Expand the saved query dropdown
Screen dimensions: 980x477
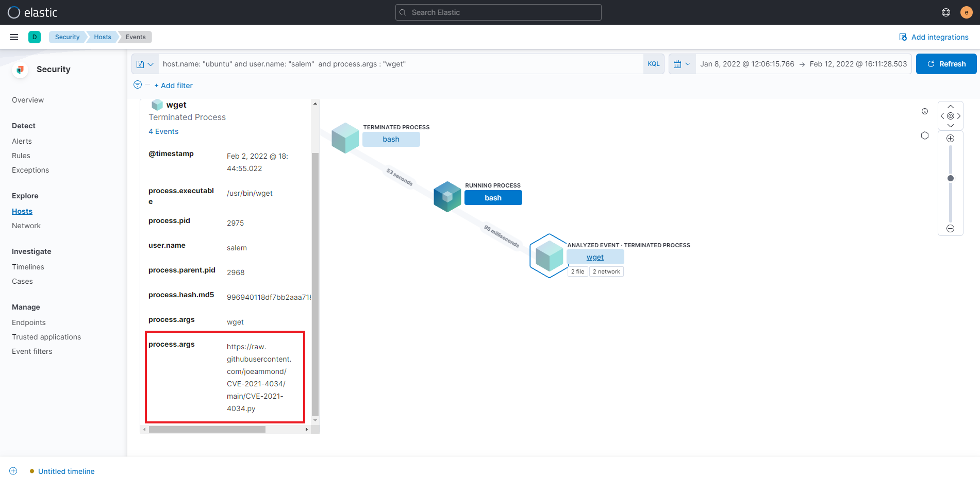145,64
